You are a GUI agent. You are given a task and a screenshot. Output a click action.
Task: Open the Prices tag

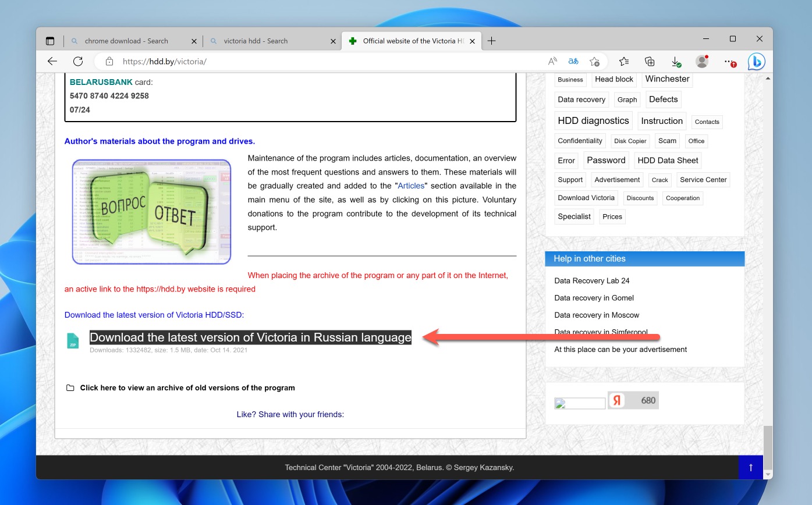click(612, 216)
